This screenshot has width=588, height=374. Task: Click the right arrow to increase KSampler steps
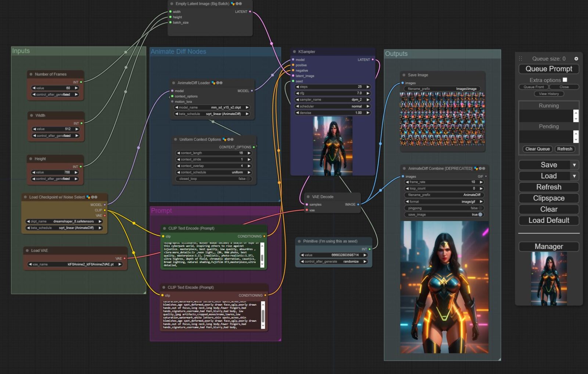click(x=367, y=87)
